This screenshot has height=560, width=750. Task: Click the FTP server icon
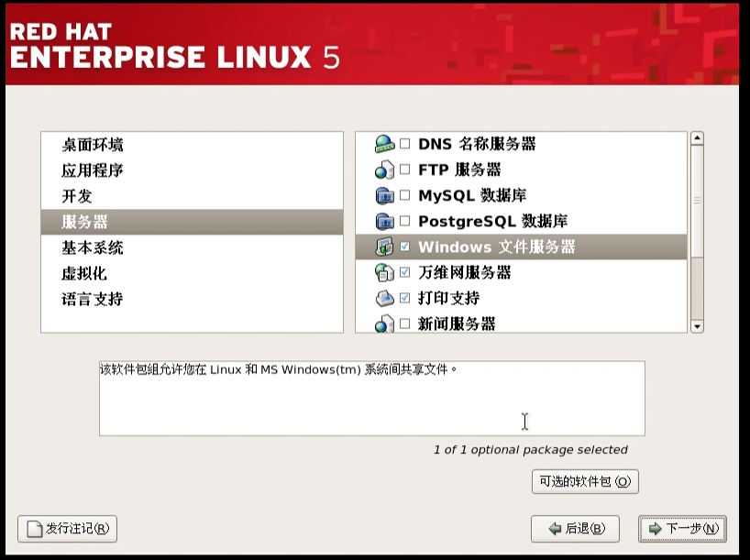tap(384, 170)
